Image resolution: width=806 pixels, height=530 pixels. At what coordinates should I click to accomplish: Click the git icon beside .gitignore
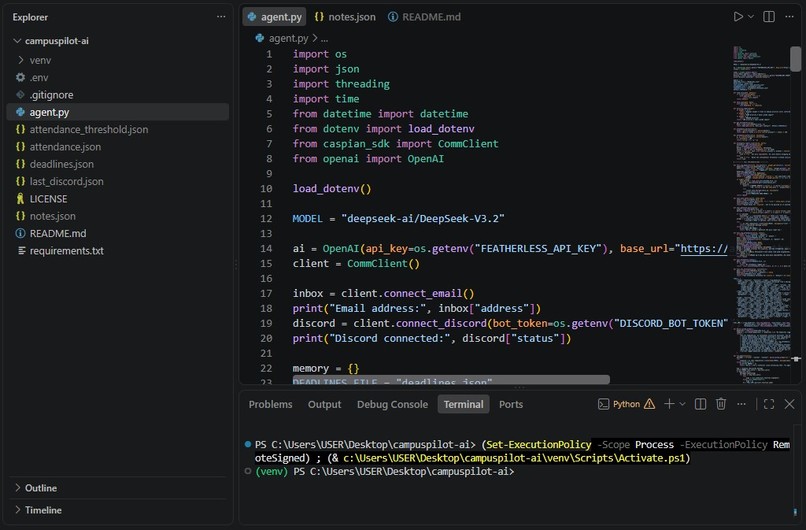(x=21, y=95)
